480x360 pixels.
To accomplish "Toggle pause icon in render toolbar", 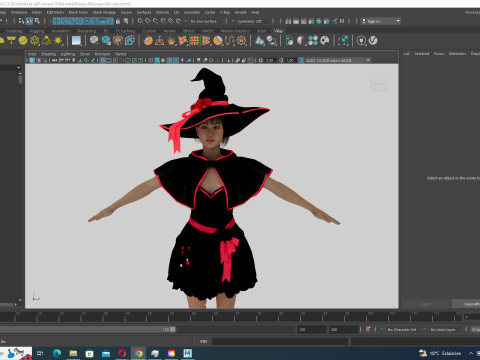I will (342, 21).
